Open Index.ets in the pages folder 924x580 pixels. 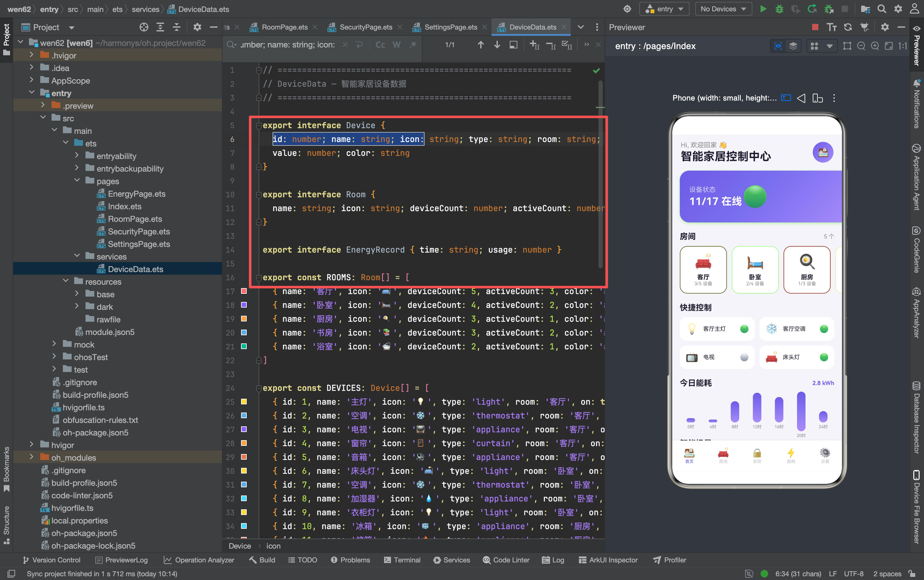124,206
